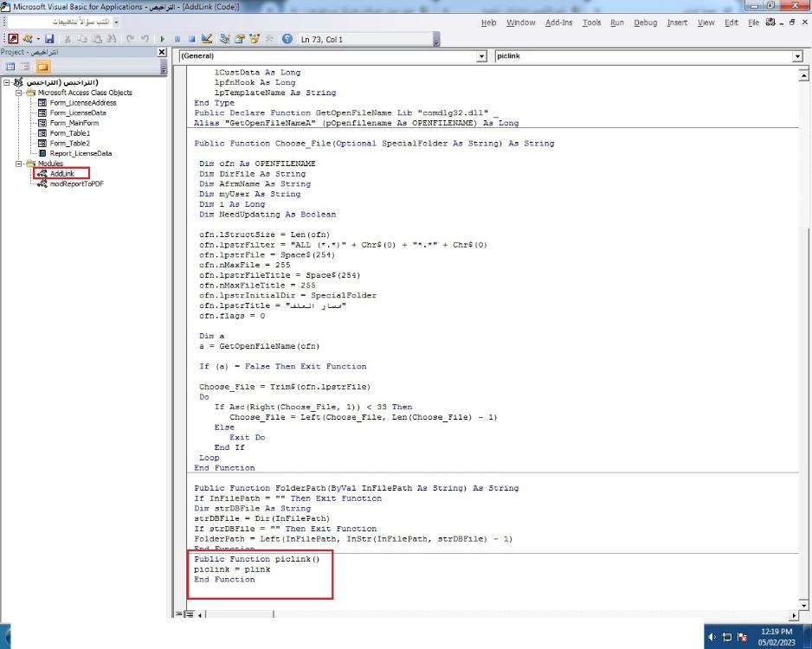Select the modReportToPDF module

pyautogui.click(x=77, y=183)
